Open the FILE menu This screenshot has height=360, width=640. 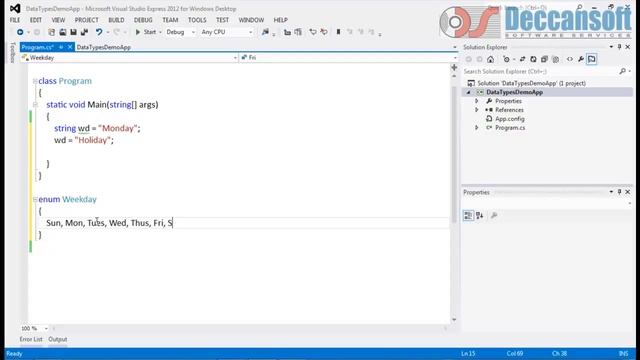pos(15,20)
